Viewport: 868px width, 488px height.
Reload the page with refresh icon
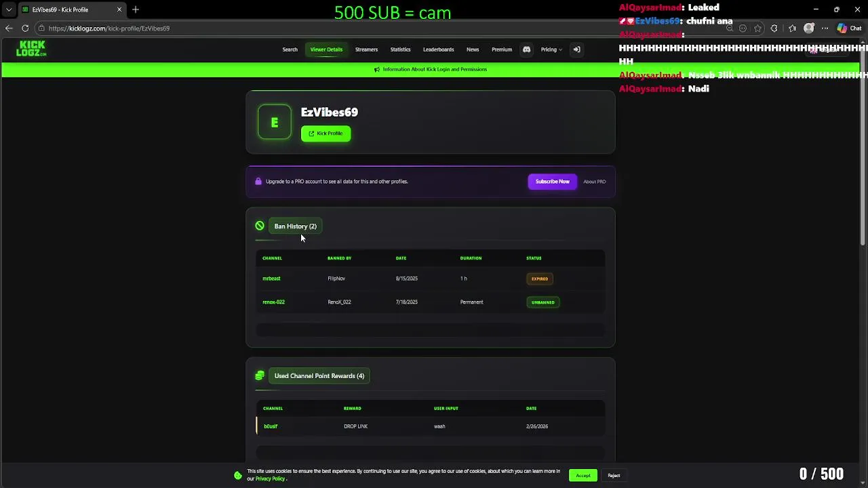tap(25, 28)
